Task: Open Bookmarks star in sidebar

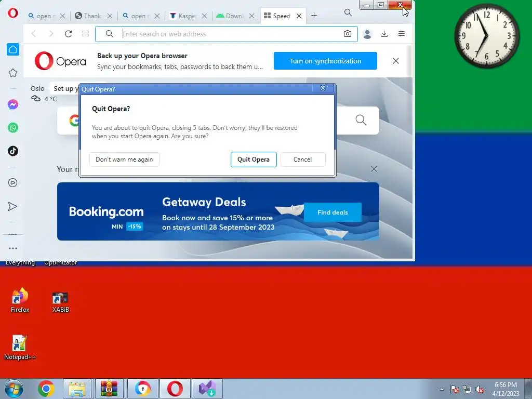Action: click(x=13, y=73)
